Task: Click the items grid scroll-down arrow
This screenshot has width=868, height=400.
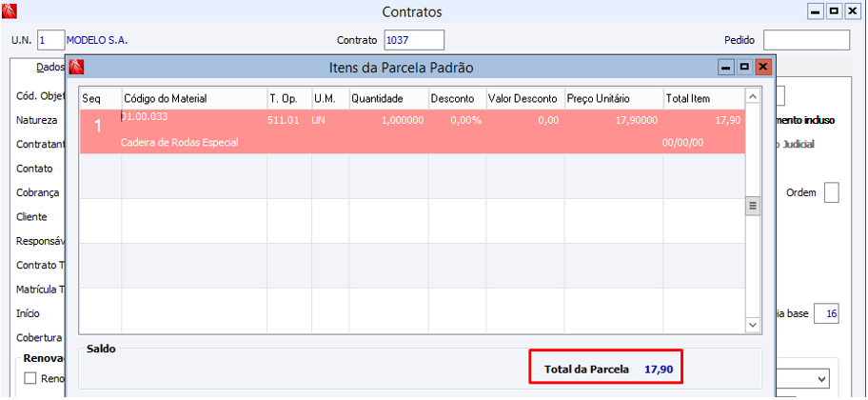Action: (x=752, y=325)
